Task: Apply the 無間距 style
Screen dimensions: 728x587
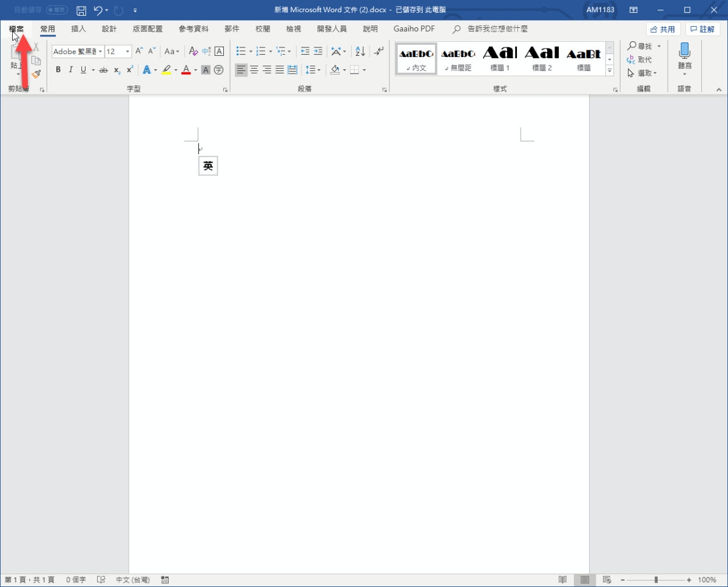Action: point(458,58)
